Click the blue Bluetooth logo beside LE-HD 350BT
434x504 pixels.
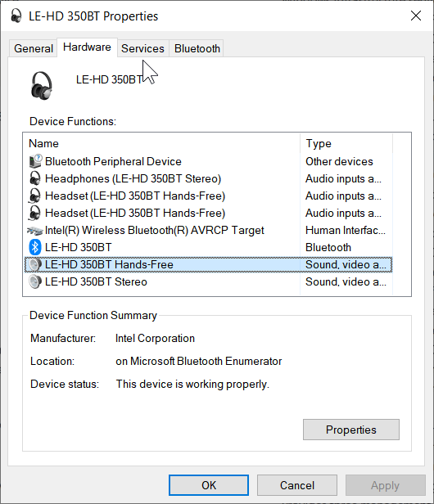click(35, 247)
